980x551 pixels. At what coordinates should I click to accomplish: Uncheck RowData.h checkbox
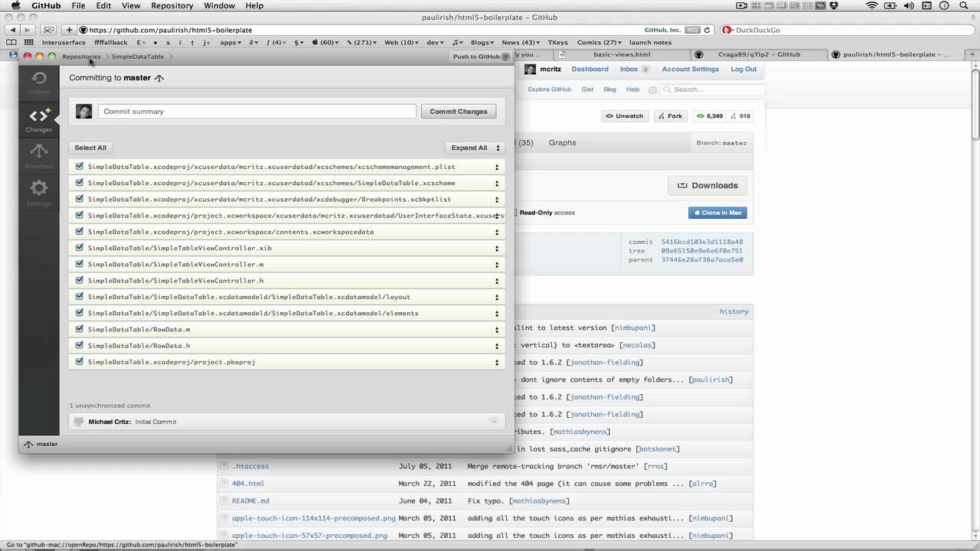pos(80,345)
